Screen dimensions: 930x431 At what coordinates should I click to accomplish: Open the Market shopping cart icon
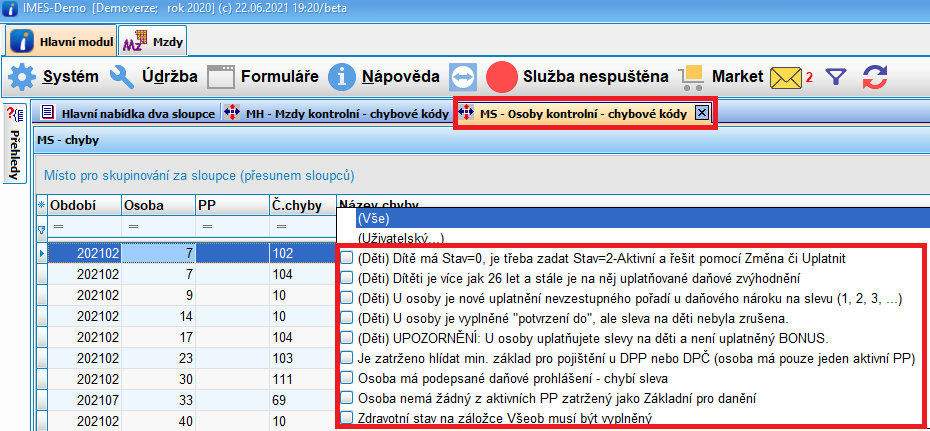point(691,77)
